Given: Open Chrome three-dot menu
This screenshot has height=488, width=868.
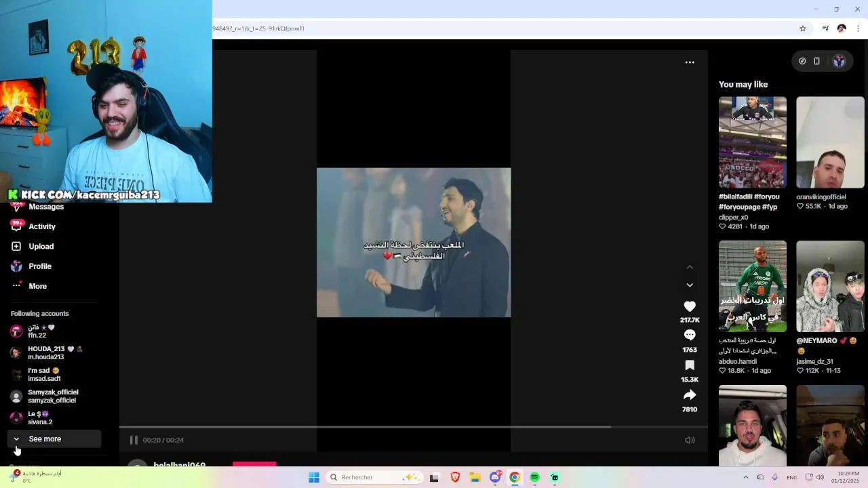Looking at the screenshot, I should (858, 28).
